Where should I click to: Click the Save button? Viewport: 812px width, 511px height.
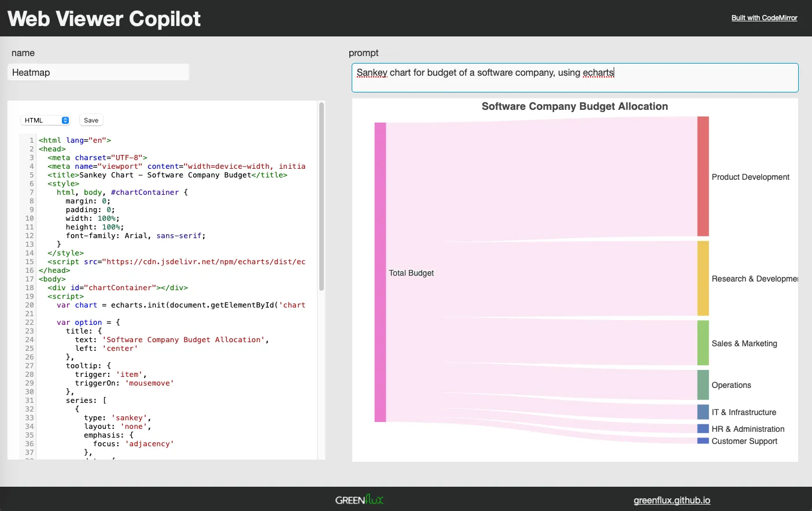tap(91, 120)
